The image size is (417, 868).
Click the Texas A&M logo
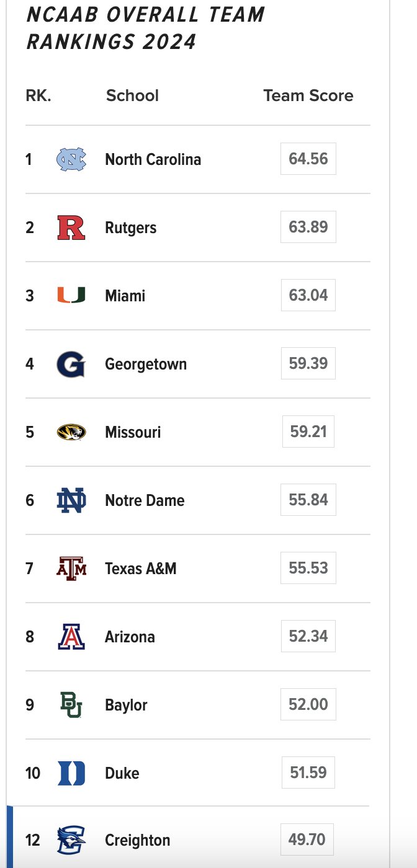point(71,569)
